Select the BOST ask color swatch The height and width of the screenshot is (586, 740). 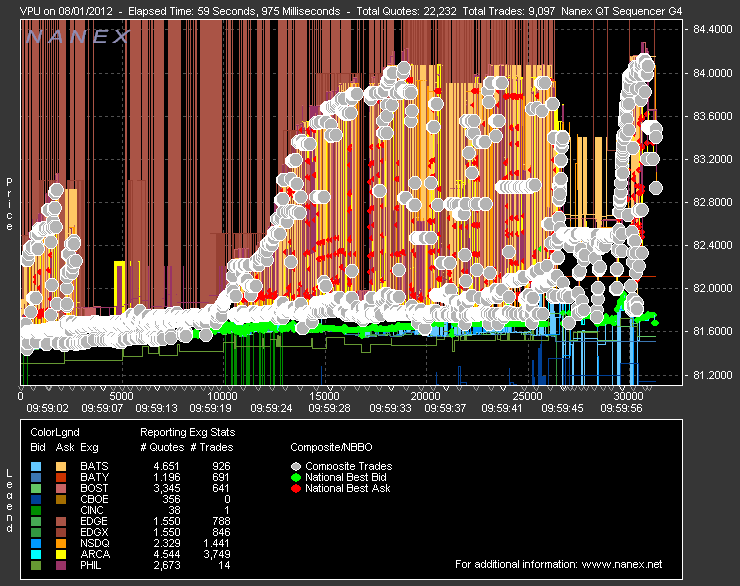(x=61, y=488)
